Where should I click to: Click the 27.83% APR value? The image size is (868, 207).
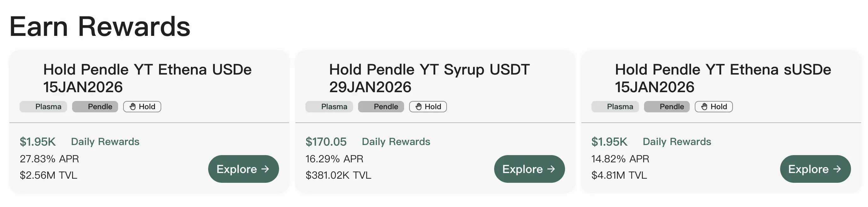(x=49, y=159)
